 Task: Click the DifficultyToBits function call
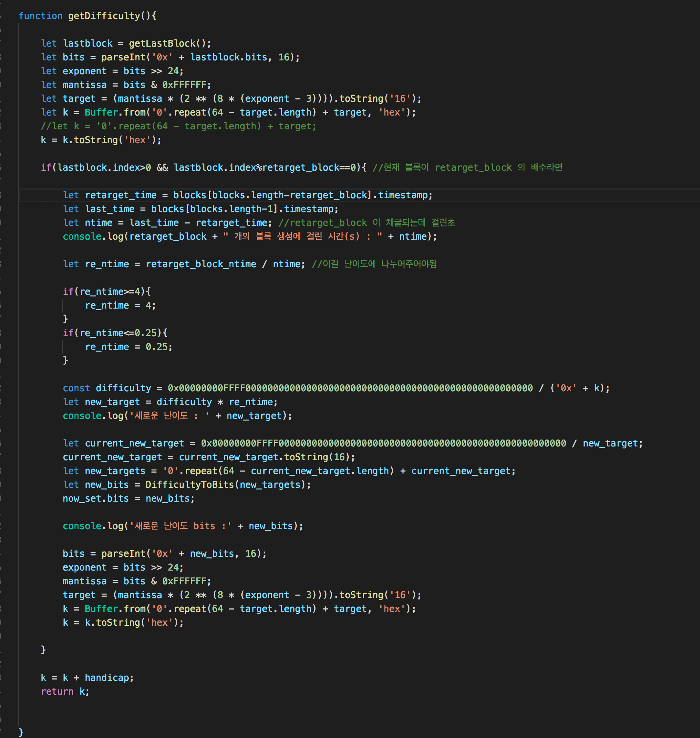189,485
